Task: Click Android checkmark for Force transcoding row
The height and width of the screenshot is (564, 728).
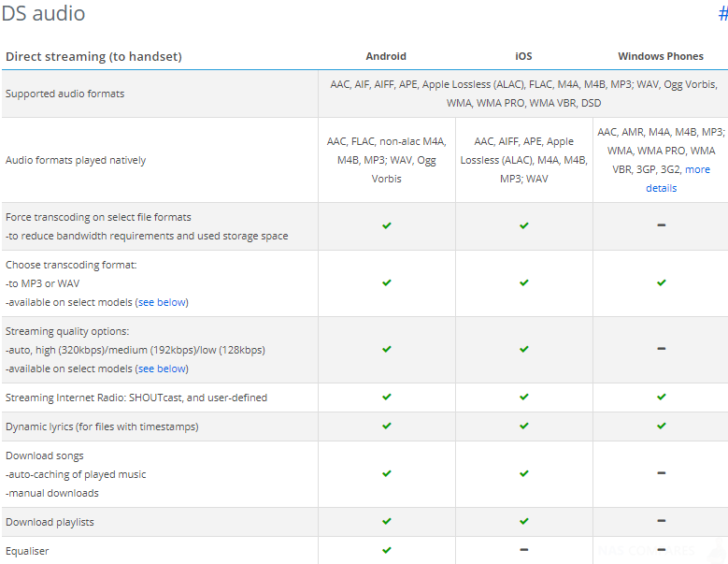Action: (x=386, y=225)
